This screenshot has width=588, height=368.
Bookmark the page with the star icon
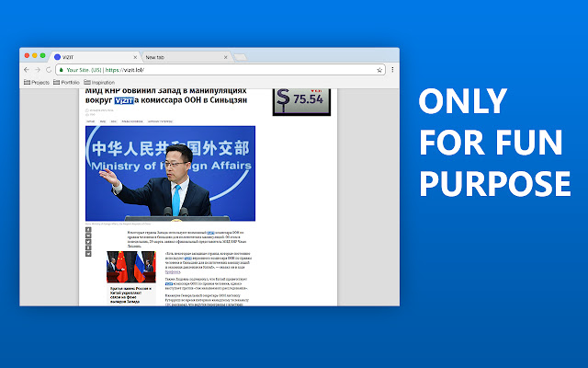pyautogui.click(x=379, y=70)
